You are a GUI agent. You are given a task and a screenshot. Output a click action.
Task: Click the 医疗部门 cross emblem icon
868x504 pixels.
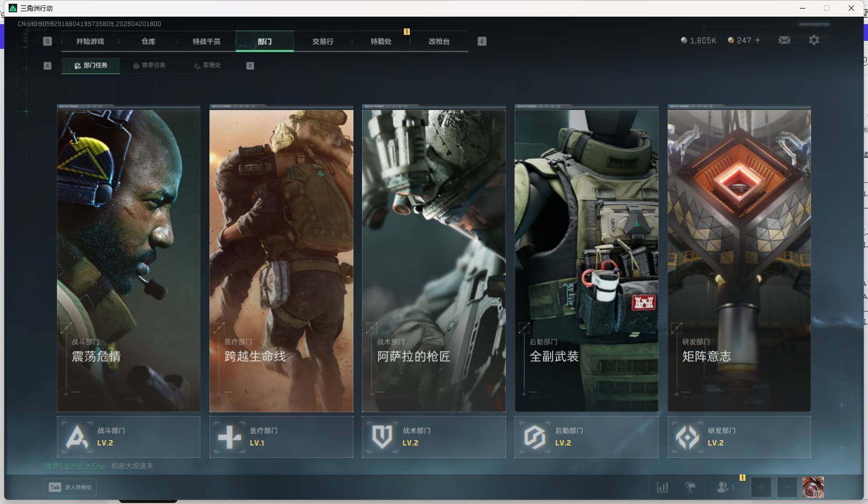(x=229, y=437)
